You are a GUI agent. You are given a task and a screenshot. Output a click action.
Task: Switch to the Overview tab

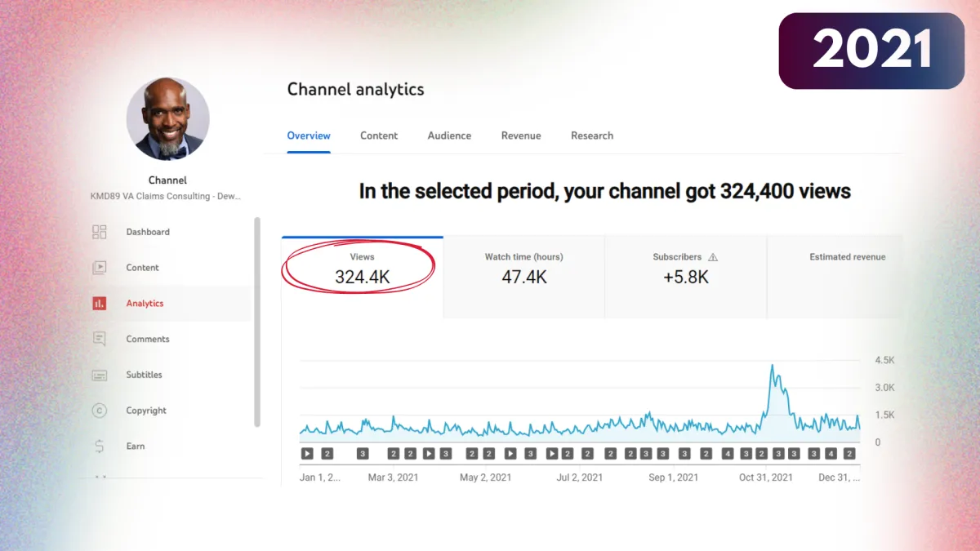point(309,136)
